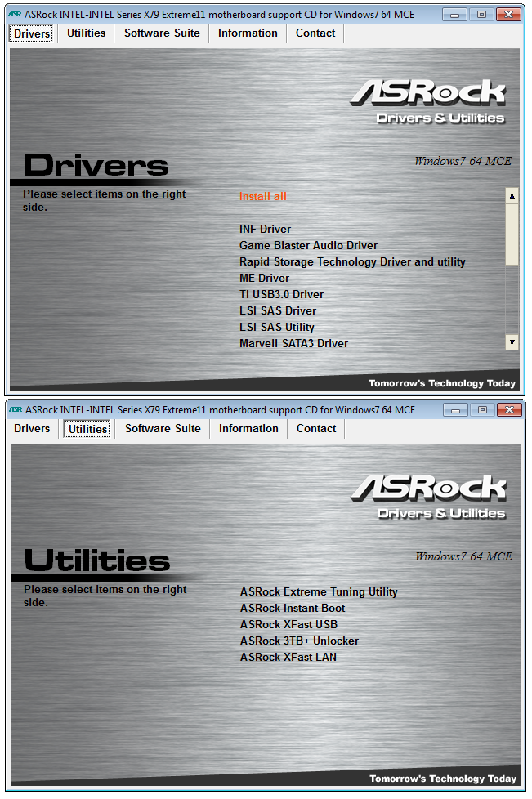Click ASRock title bar icon of top window
532x799 pixels.
(15, 14)
